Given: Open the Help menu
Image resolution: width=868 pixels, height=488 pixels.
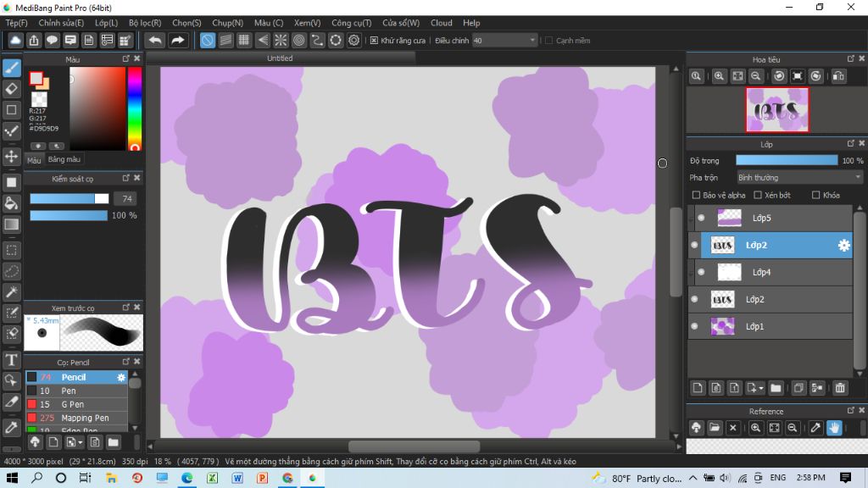Looking at the screenshot, I should click(x=471, y=23).
